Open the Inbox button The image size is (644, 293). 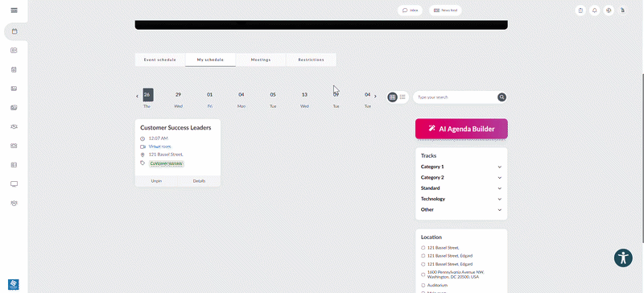[410, 10]
